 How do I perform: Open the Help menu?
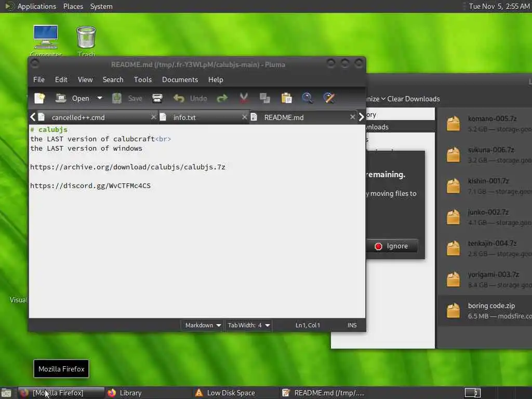coord(216,79)
